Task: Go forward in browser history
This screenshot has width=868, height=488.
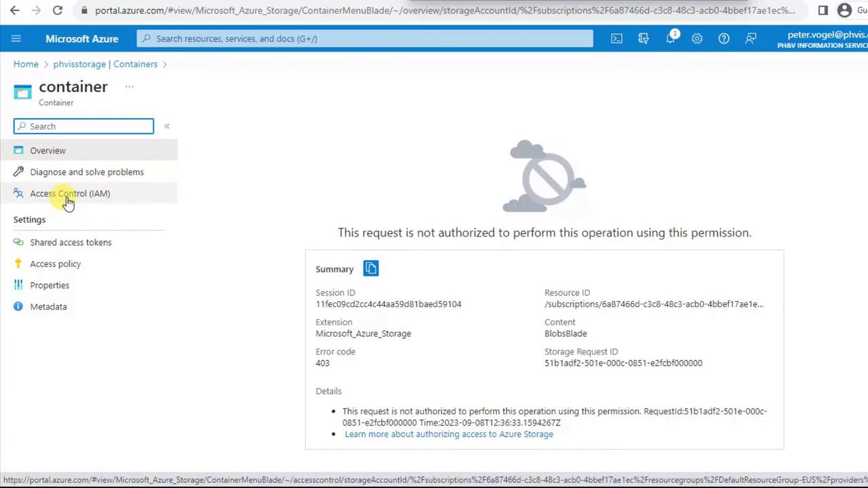Action: pyautogui.click(x=37, y=10)
